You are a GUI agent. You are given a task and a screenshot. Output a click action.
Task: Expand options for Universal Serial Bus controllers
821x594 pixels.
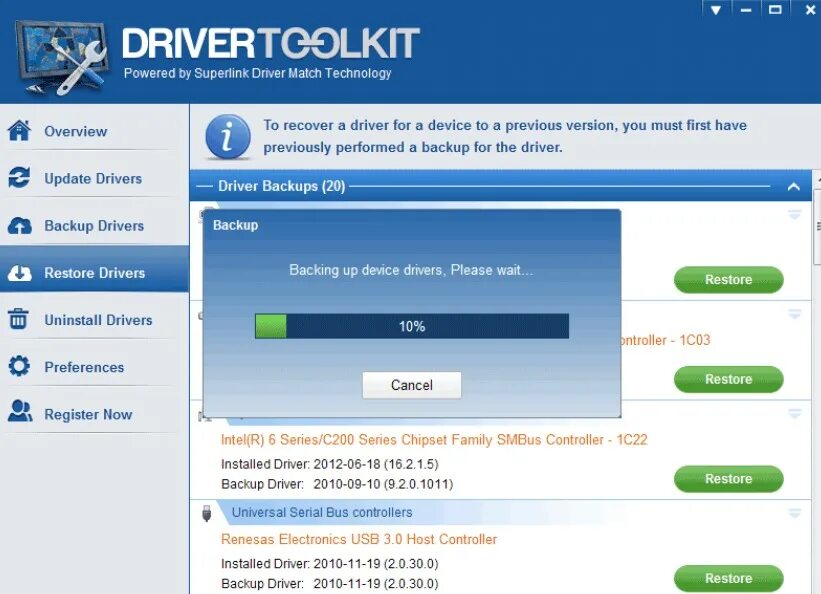tap(794, 513)
